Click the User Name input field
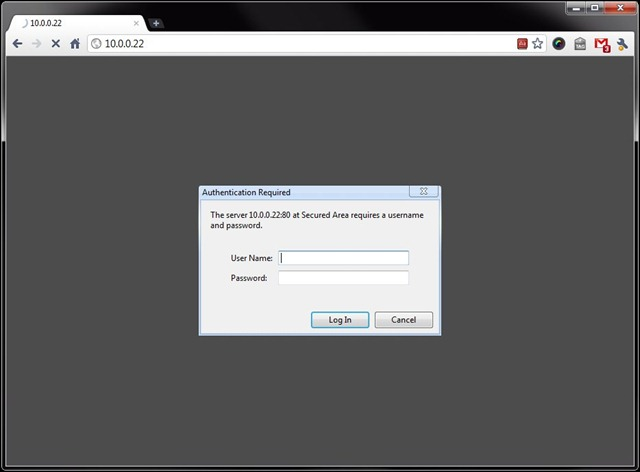 point(343,258)
